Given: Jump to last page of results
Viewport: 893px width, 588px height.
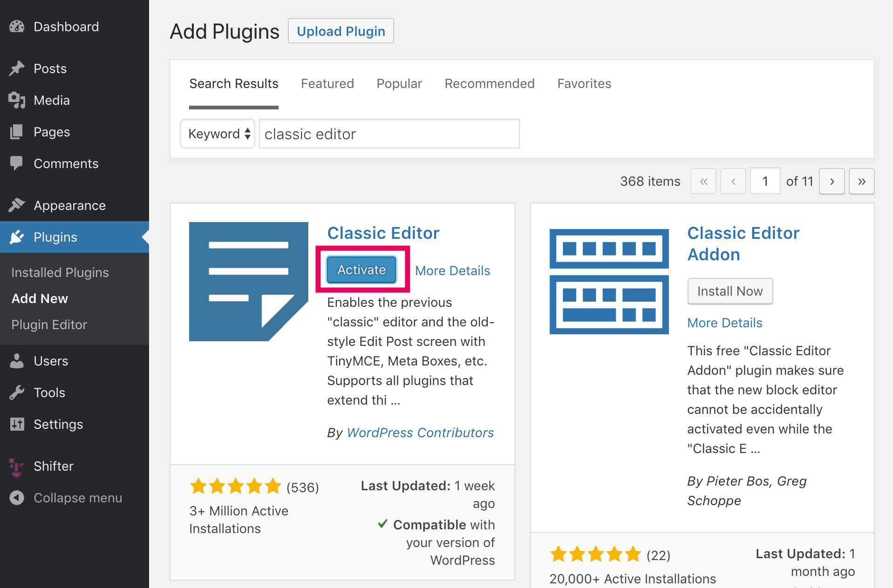Looking at the screenshot, I should coord(861,181).
